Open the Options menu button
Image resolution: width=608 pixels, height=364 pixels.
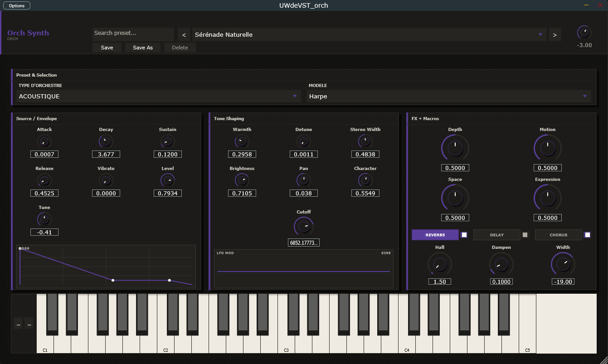[17, 6]
